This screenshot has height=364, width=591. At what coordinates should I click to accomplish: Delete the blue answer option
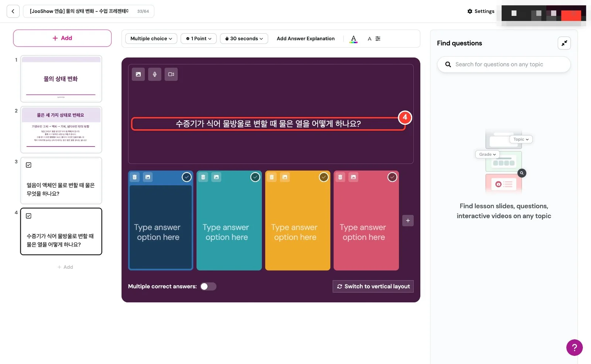click(135, 177)
